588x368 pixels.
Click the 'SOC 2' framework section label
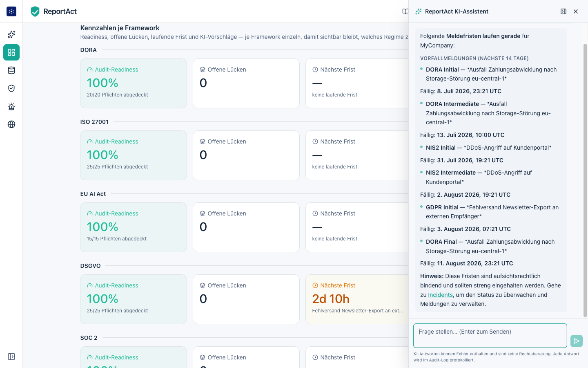89,338
